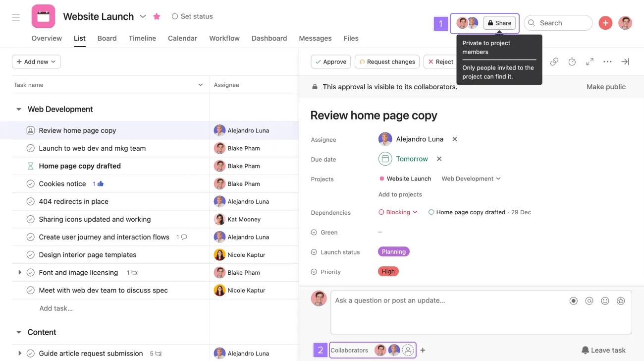Click the Approve button
The width and height of the screenshot is (644, 361).
pyautogui.click(x=330, y=61)
